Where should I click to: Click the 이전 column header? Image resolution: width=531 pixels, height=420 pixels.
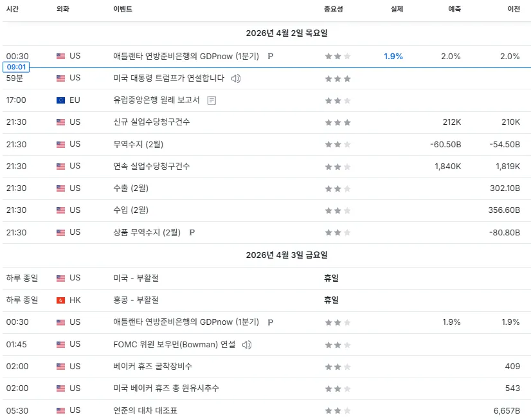point(514,9)
